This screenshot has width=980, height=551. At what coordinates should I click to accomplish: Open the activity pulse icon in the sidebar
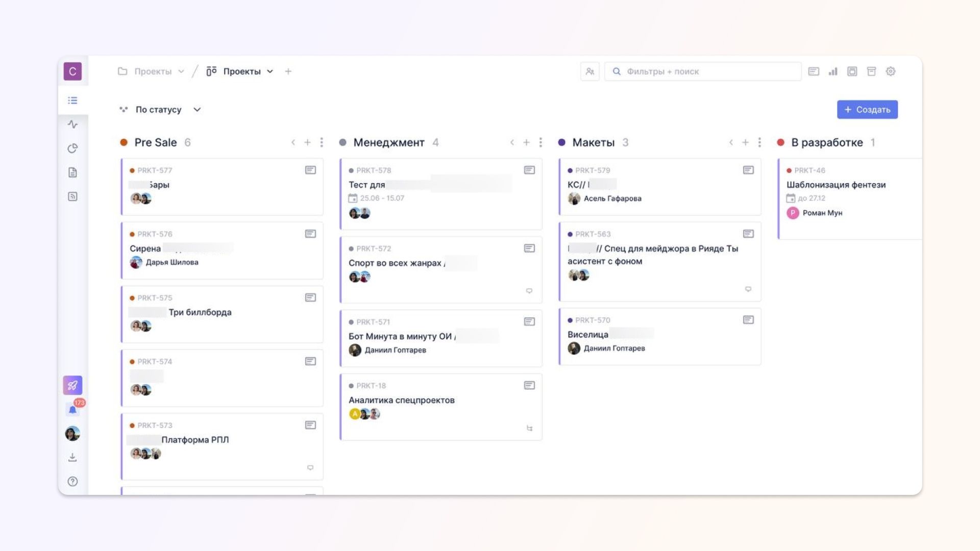pyautogui.click(x=72, y=124)
